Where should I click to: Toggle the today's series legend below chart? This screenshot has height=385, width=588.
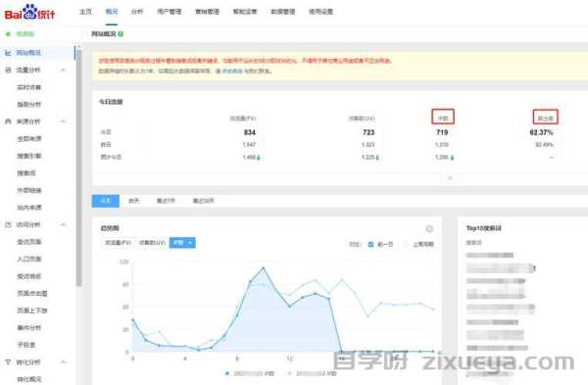point(250,373)
